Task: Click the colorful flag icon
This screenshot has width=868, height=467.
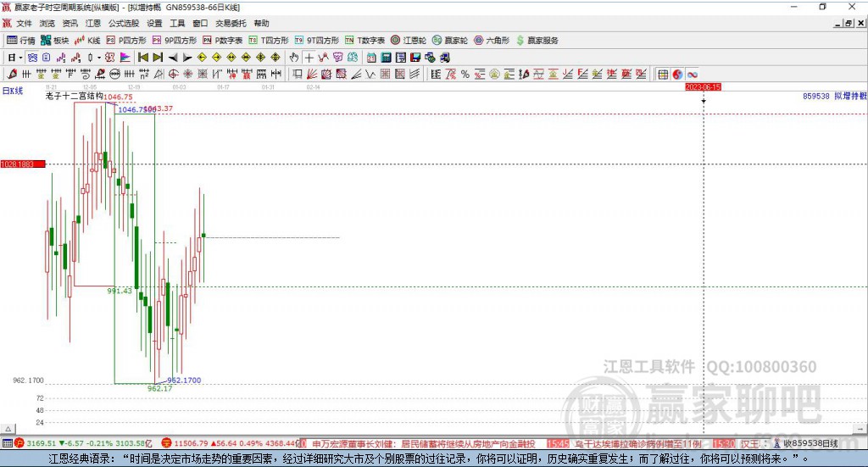Action: [125, 58]
